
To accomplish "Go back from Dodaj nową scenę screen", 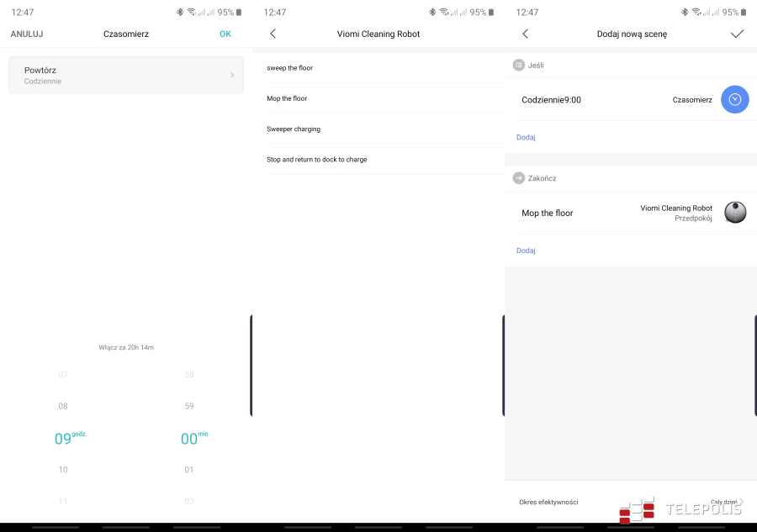I will (x=525, y=34).
